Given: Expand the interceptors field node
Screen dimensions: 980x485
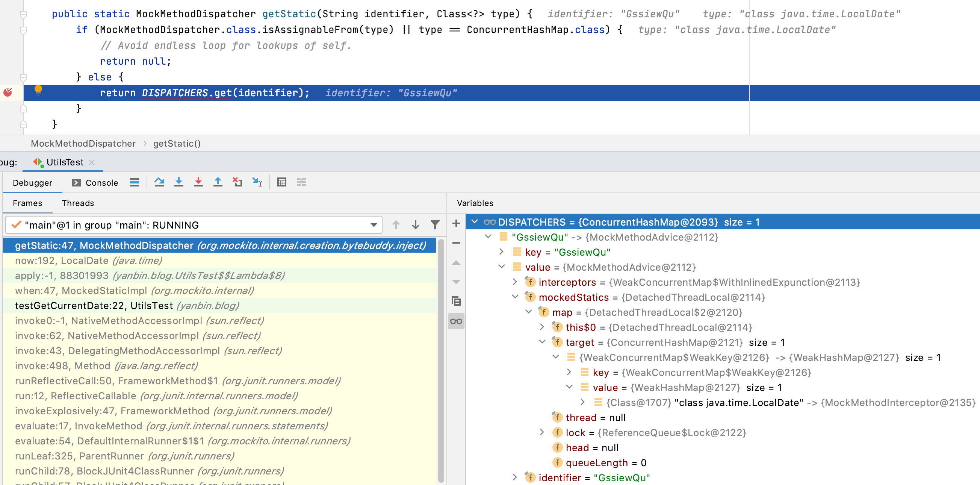Looking at the screenshot, I should (x=515, y=282).
